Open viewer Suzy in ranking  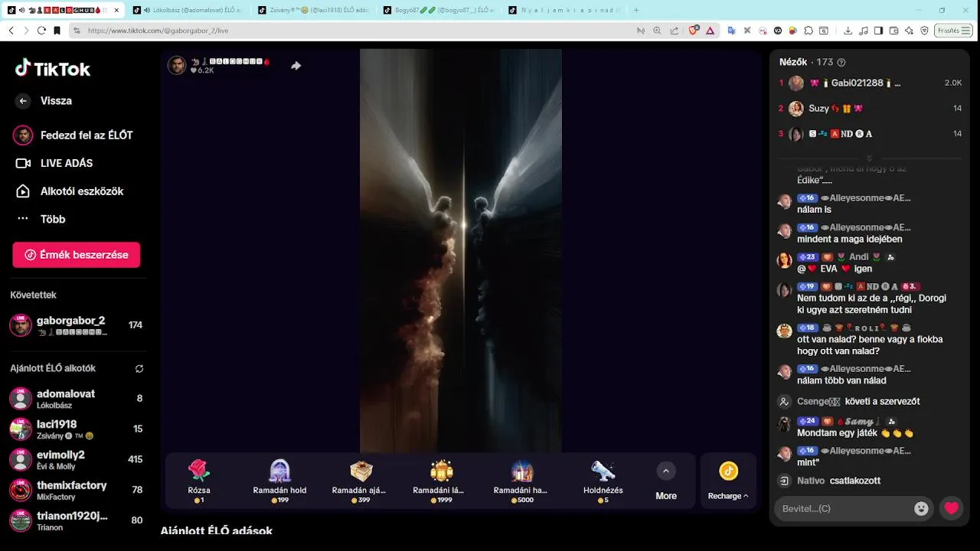(870, 109)
